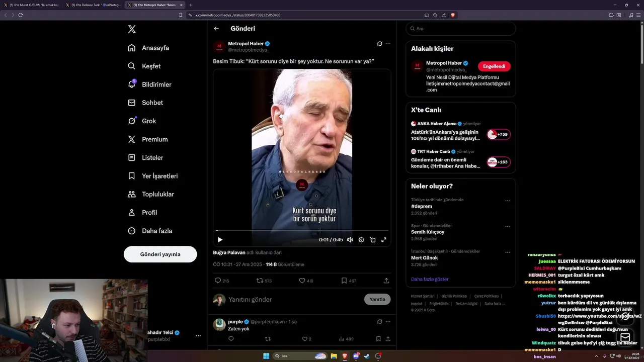Open Steam from taskbar

(367, 356)
